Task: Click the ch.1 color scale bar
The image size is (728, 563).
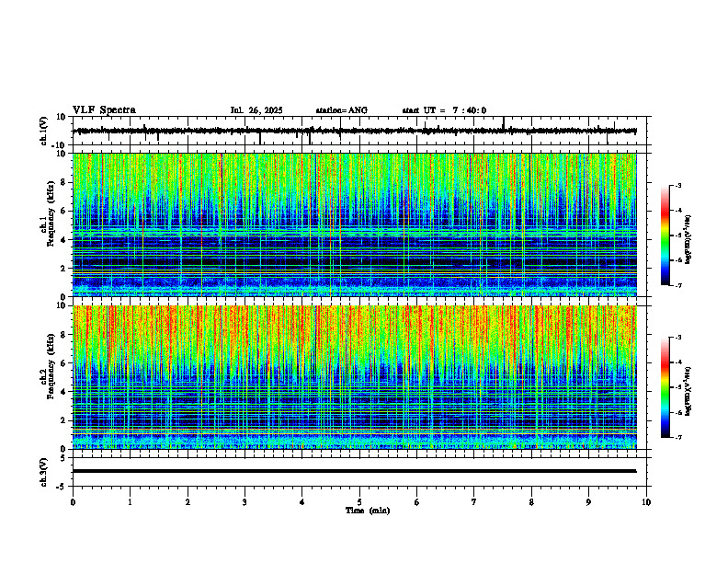Action: click(x=665, y=236)
